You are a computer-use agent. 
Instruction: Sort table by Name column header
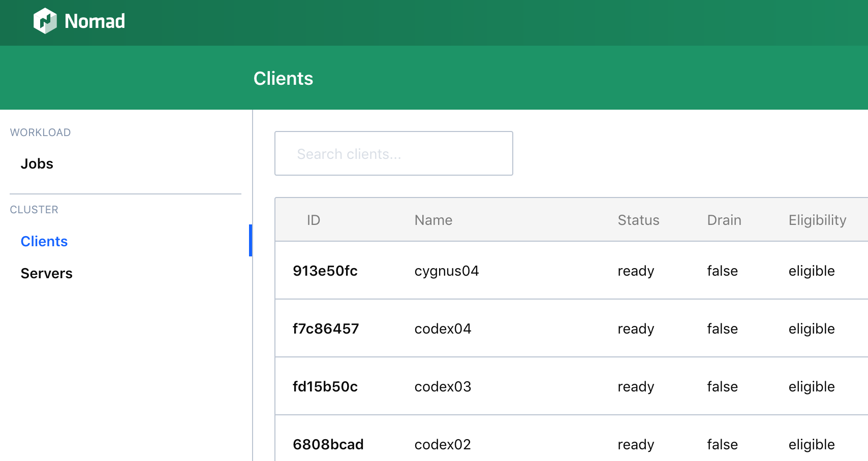point(433,220)
